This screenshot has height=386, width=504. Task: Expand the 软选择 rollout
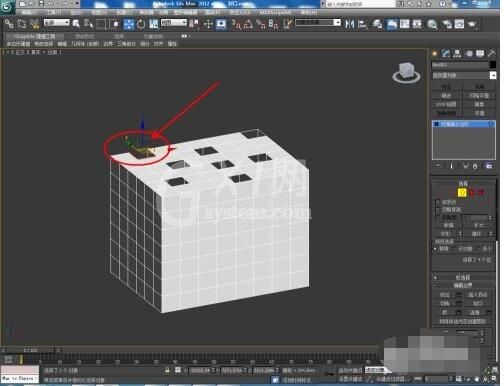tap(463, 277)
